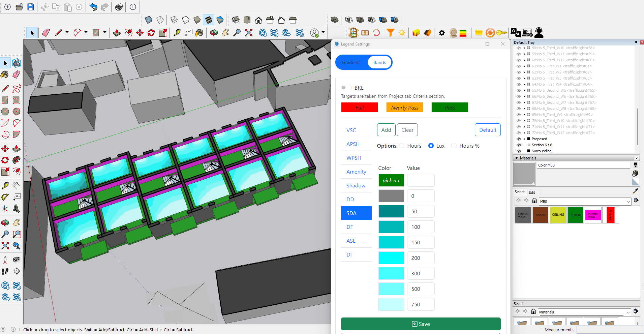644x334 pixels.
Task: Enable the BRE toggle in Legend Settings
Action: click(x=346, y=88)
